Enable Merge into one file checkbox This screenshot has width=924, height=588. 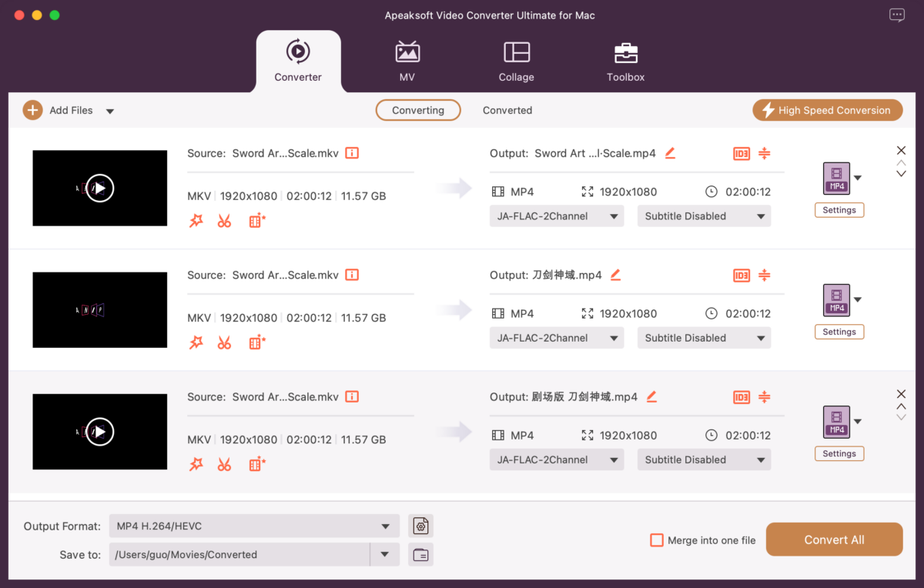(x=657, y=540)
